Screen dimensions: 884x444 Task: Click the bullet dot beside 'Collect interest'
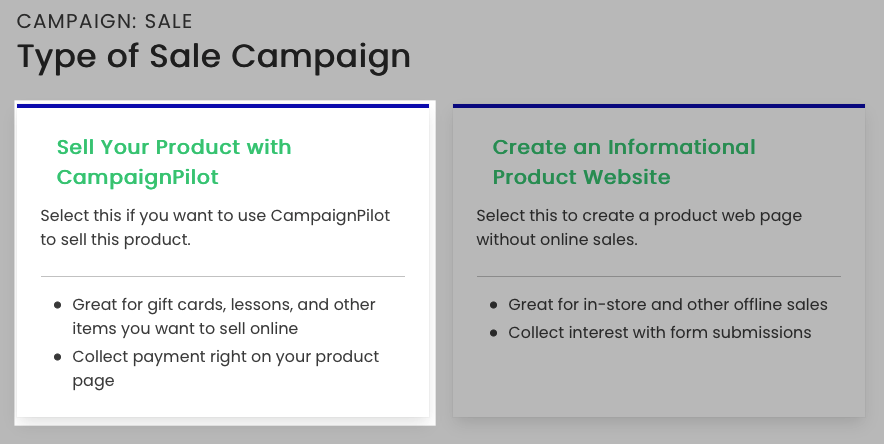click(x=493, y=333)
